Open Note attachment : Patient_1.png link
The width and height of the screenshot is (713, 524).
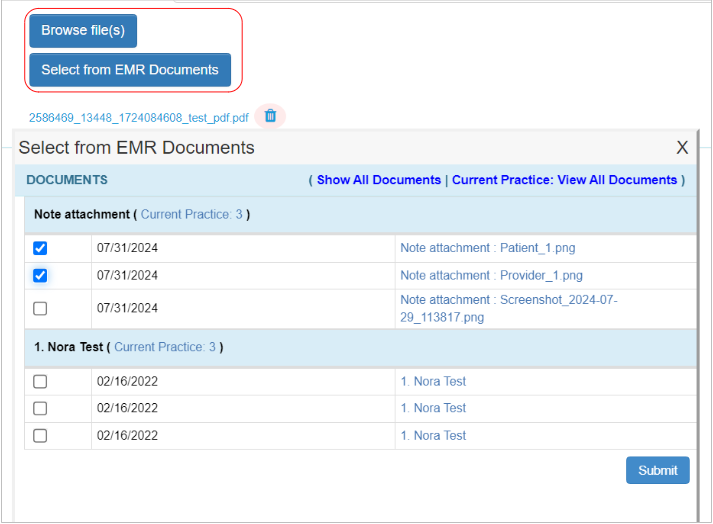pyautogui.click(x=488, y=248)
